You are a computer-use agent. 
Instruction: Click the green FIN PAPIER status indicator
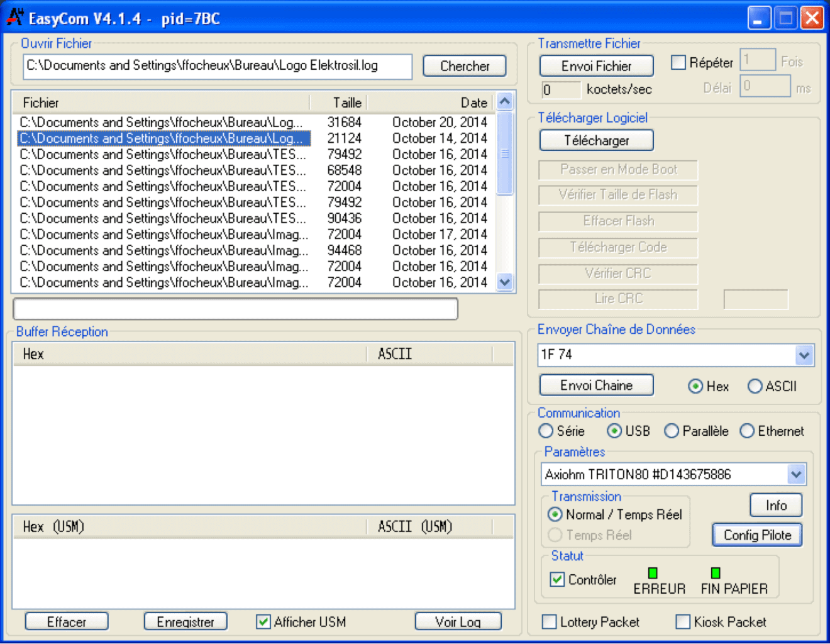tap(715, 572)
